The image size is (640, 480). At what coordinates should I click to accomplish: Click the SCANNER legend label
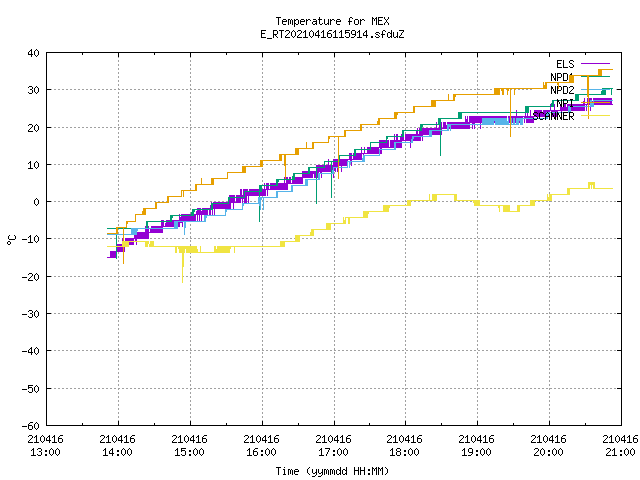point(553,116)
